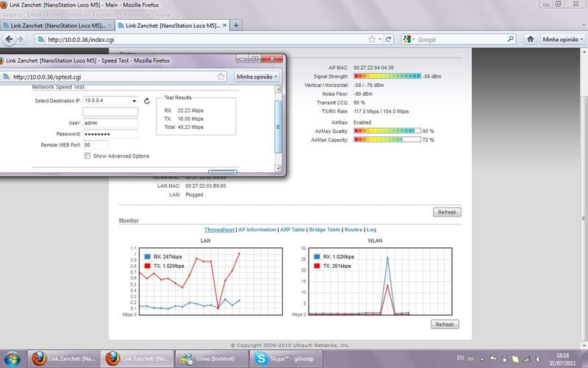
Task: Click the AirMax Capacity bar
Action: click(387, 140)
